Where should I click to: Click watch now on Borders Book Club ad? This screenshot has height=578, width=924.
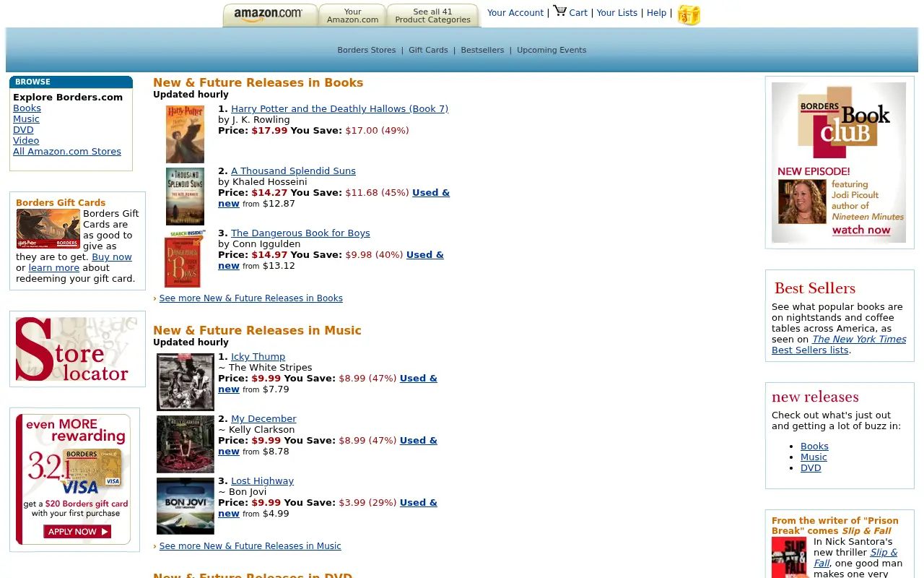pyautogui.click(x=861, y=230)
